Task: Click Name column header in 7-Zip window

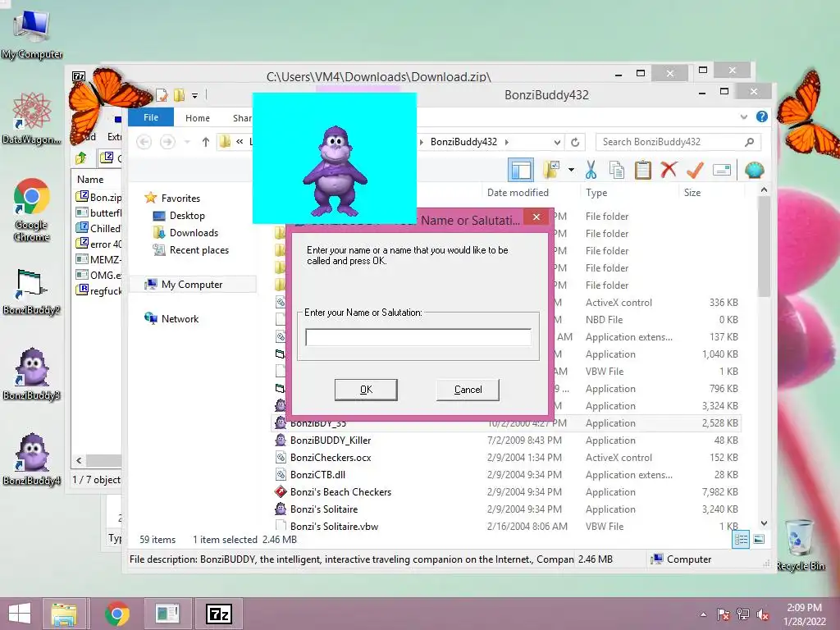Action: tap(90, 180)
